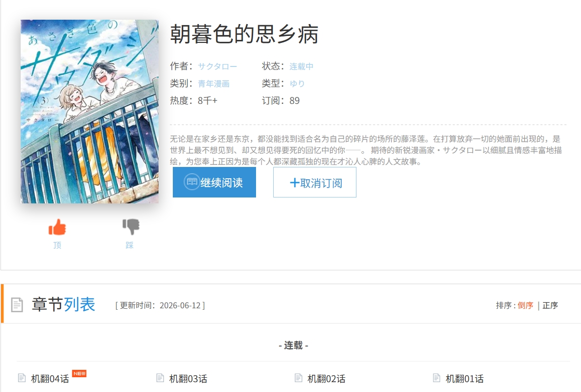The image size is (581, 392).
Task: Click the chapter list 章节列表 header icon
Action: (17, 305)
